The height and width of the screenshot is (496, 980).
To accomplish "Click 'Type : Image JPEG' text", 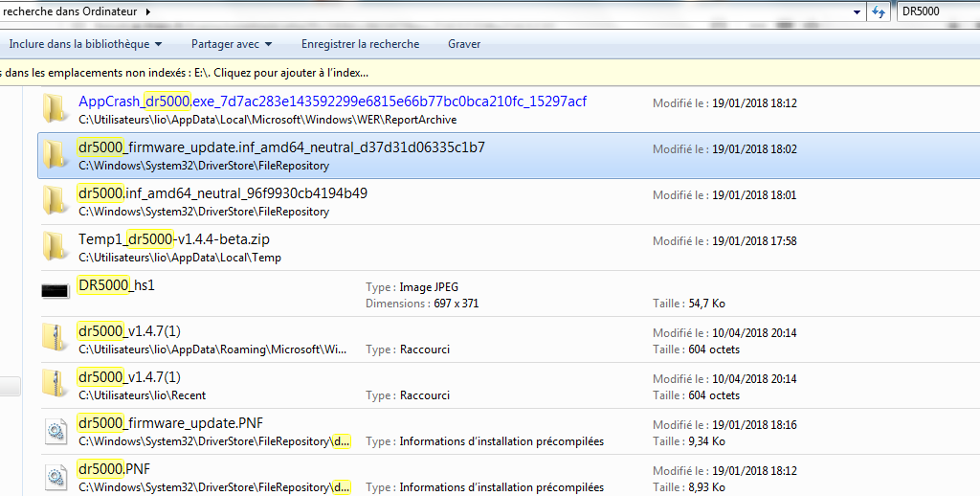I will (412, 287).
